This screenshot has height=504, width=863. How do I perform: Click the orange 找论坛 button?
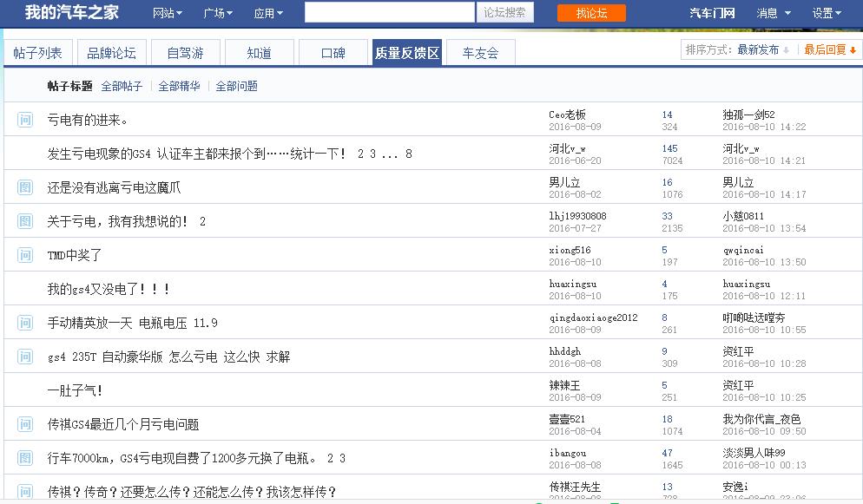[591, 13]
